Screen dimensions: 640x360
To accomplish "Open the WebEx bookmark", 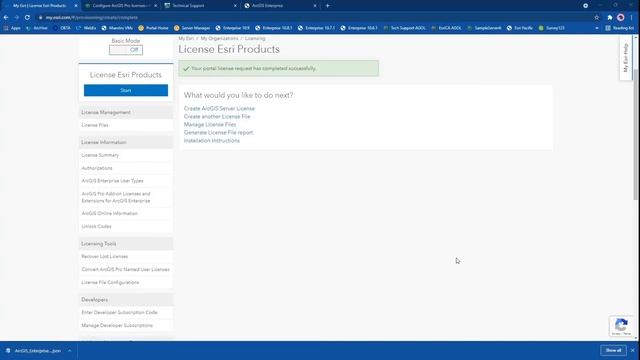I will pos(86,28).
